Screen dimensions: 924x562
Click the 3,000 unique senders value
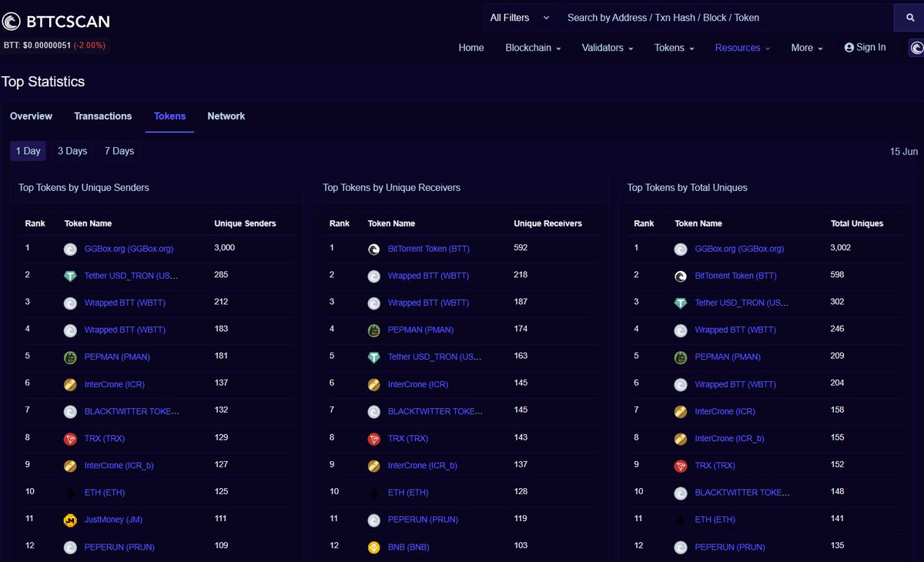click(225, 248)
